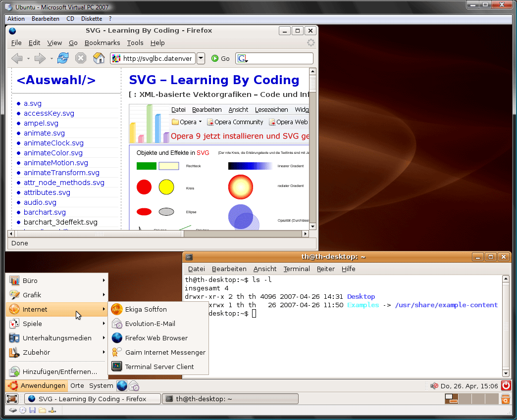Click the Firefox globe launcher on the panel

pyautogui.click(x=122, y=386)
